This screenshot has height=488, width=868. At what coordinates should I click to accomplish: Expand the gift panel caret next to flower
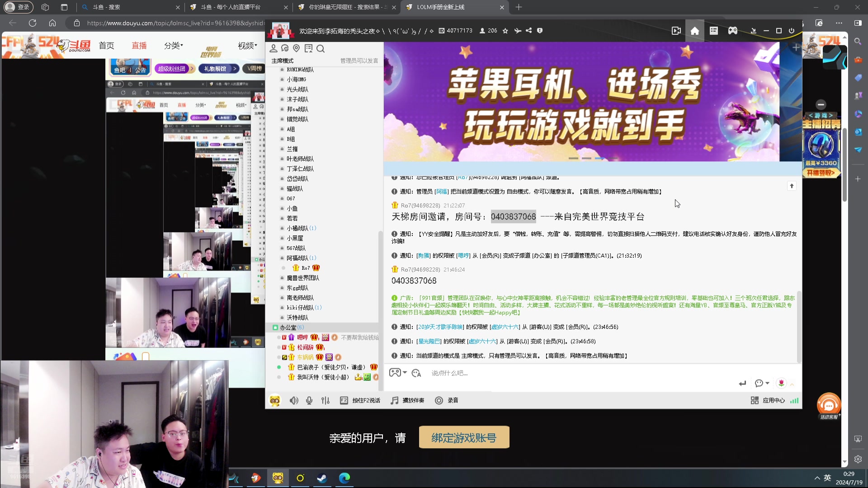(792, 384)
